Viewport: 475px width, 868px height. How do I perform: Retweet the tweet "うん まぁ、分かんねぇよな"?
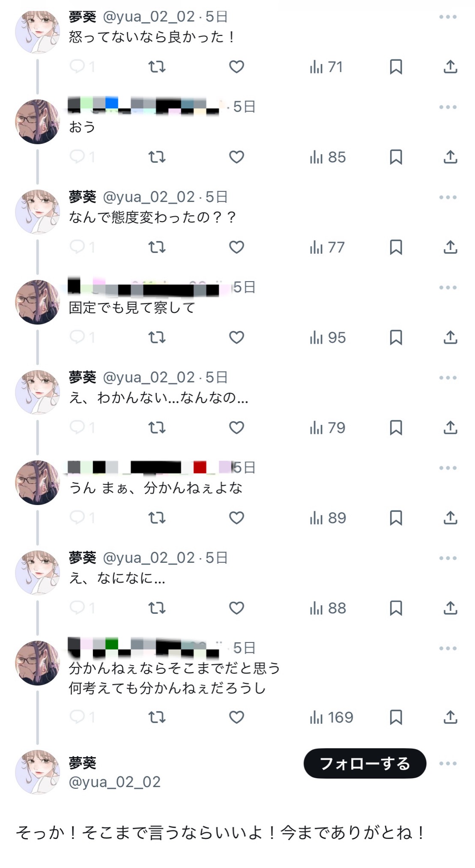point(157,518)
